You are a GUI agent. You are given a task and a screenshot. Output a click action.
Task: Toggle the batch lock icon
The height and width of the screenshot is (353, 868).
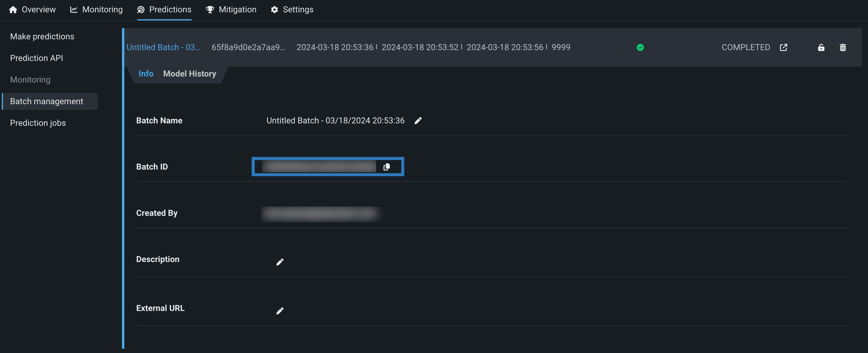coord(821,47)
